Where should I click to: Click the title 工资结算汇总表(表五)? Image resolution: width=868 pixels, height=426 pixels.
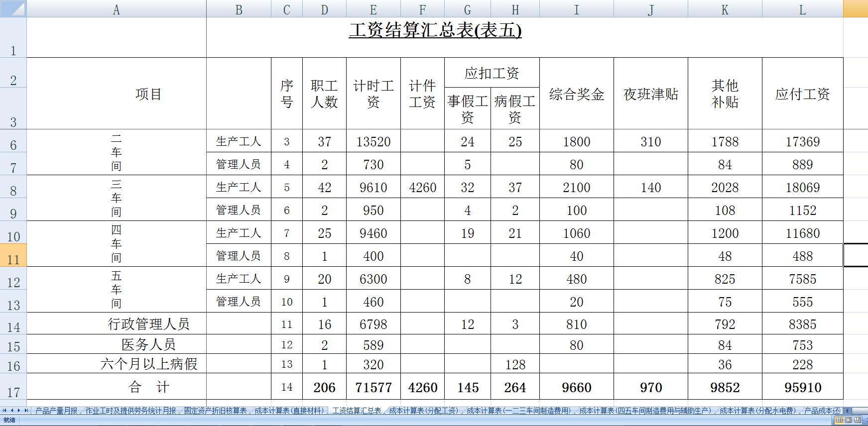[435, 30]
